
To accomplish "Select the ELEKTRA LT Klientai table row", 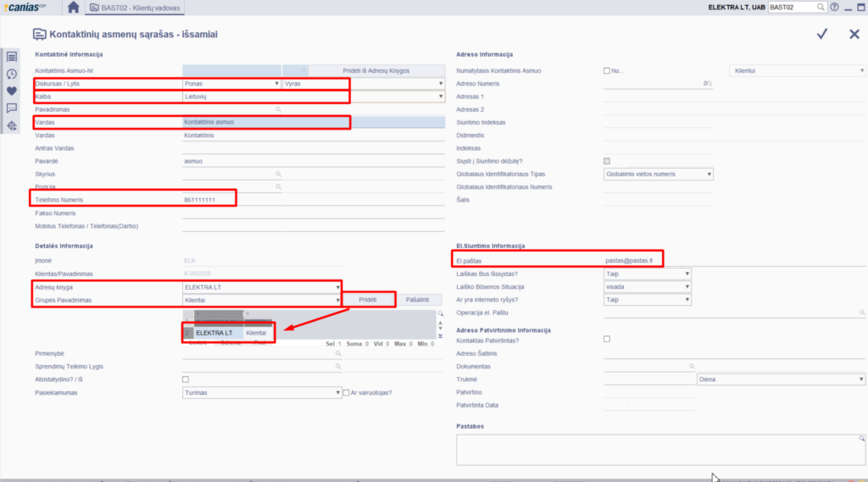I will [x=231, y=334].
